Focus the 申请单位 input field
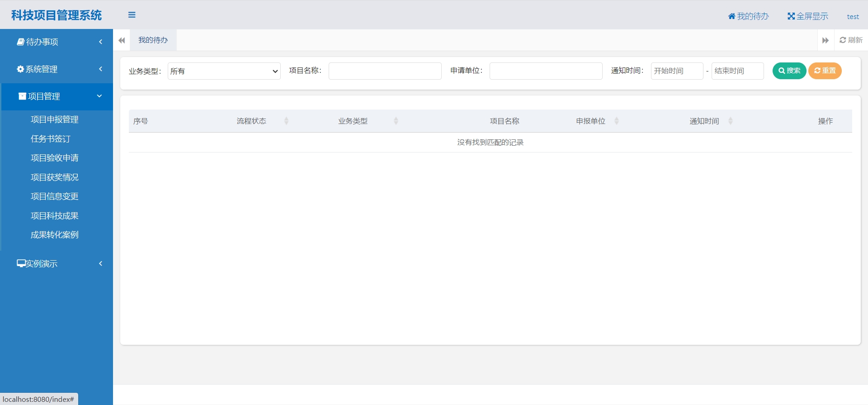This screenshot has height=405, width=868. click(546, 71)
